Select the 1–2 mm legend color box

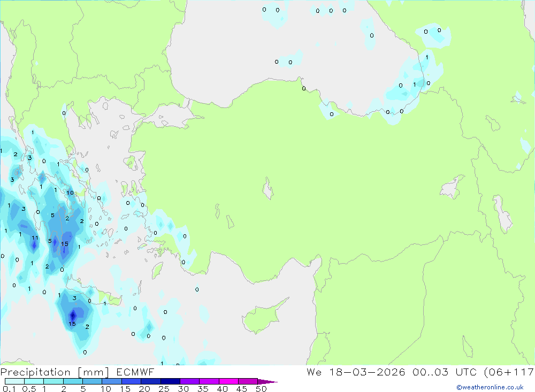coord(53,381)
